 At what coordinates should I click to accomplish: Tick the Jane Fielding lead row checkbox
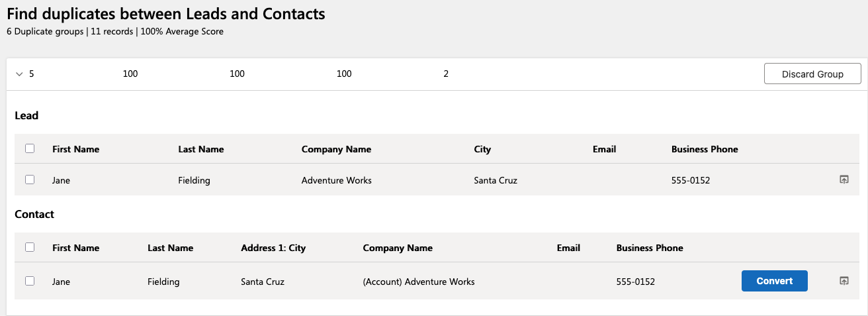pyautogui.click(x=30, y=180)
